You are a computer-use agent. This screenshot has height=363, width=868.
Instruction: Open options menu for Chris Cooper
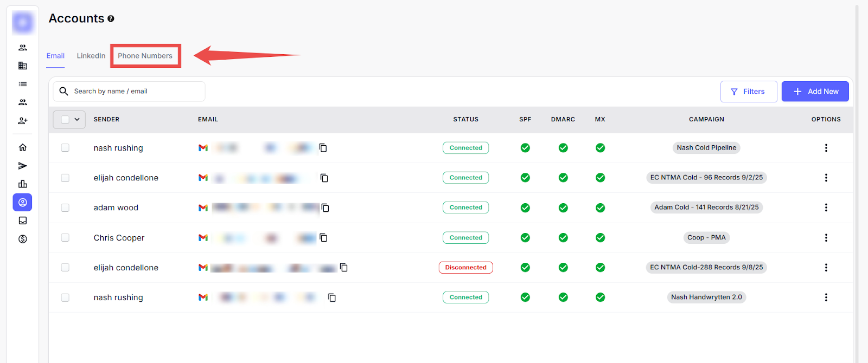pos(826,238)
